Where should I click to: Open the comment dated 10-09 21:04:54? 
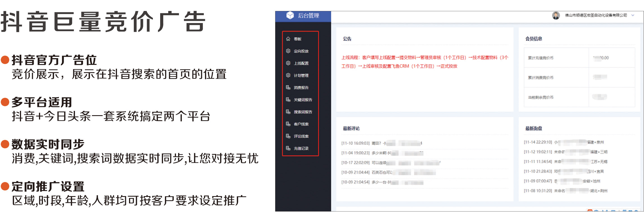click(382, 182)
